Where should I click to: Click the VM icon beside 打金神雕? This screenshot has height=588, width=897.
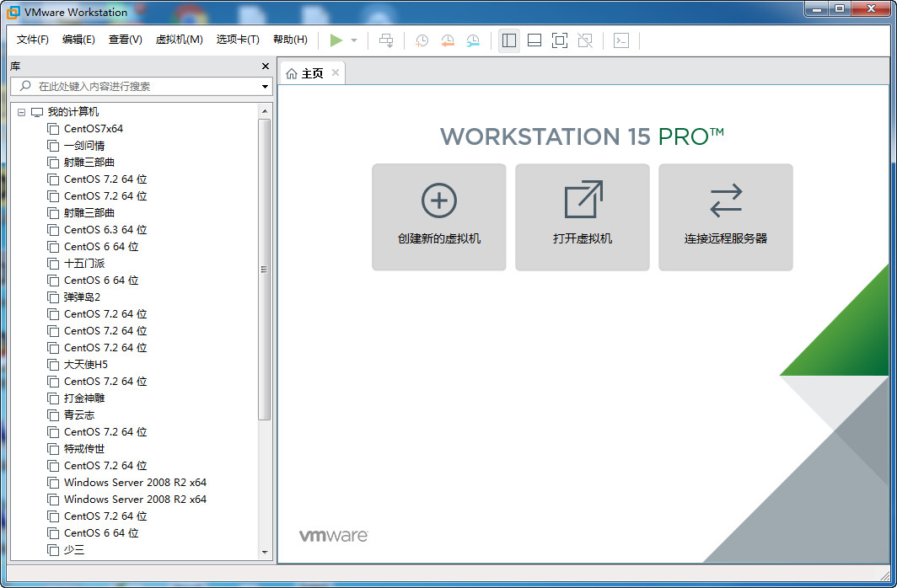point(53,398)
